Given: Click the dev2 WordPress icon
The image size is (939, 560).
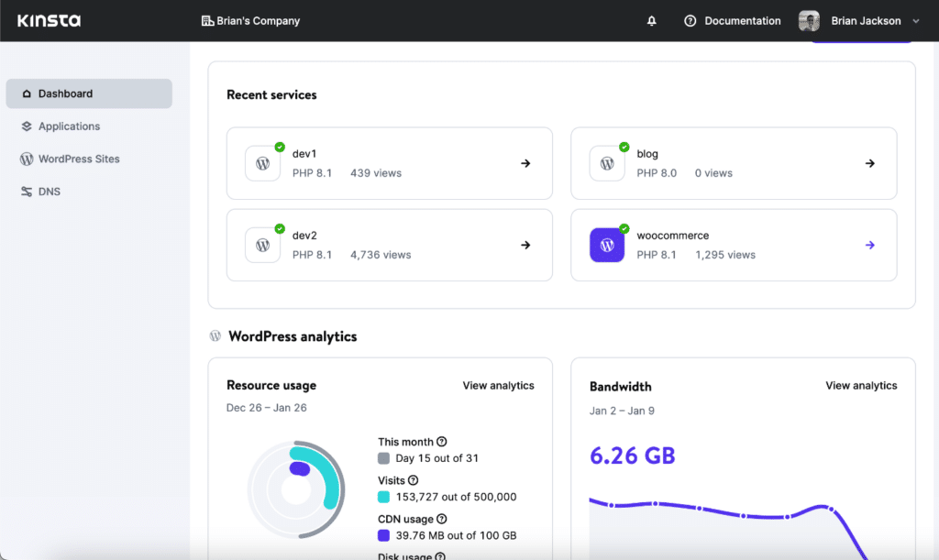Looking at the screenshot, I should [262, 246].
